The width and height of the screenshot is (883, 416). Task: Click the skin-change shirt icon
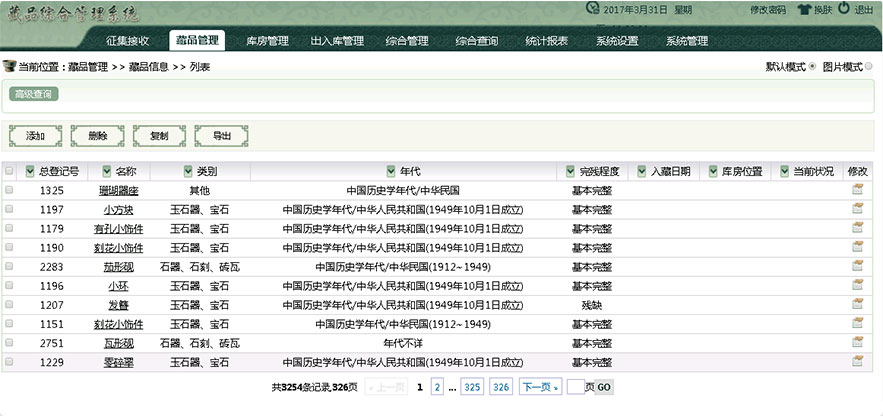[x=804, y=10]
